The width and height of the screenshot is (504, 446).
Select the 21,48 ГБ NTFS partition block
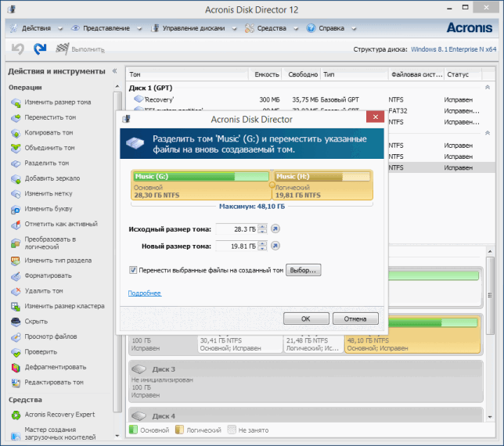[313, 344]
